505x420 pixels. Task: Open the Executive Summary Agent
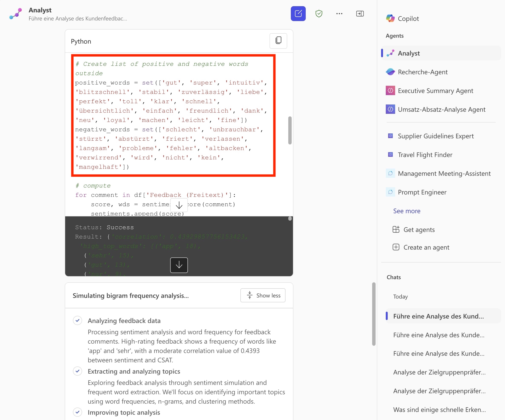coord(435,91)
